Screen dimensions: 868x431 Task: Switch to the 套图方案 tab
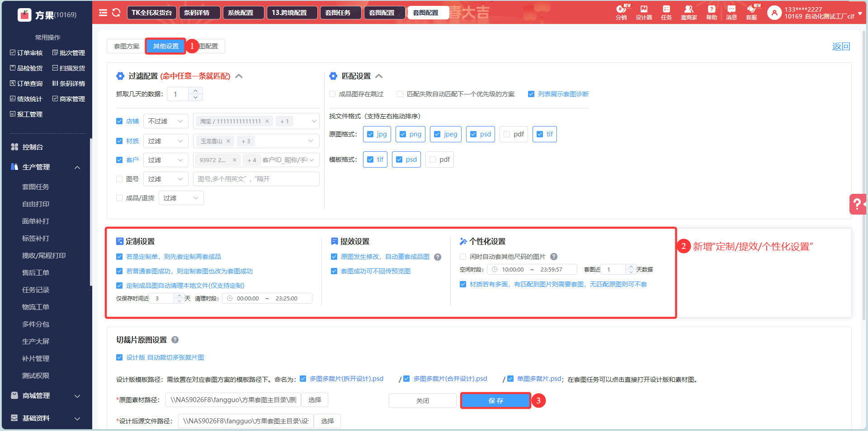coord(127,46)
